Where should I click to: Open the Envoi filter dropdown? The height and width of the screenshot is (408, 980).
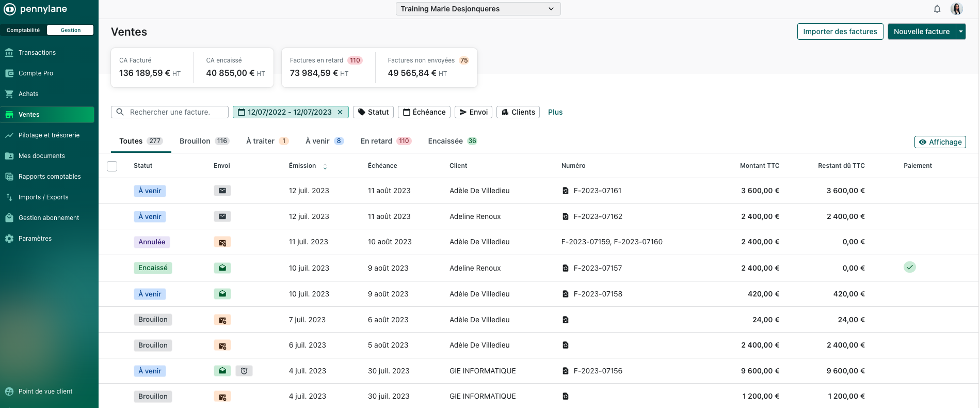pos(473,112)
